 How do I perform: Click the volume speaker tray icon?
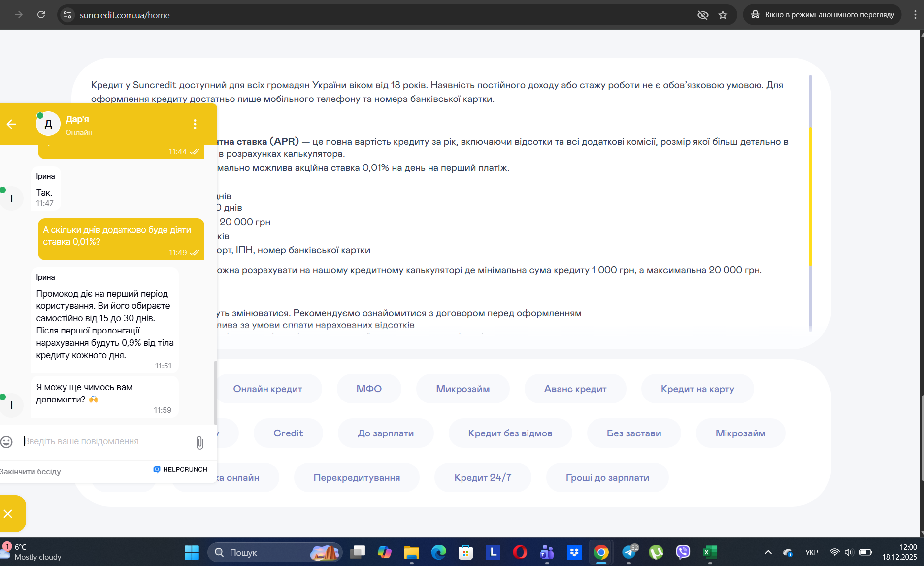[849, 552]
